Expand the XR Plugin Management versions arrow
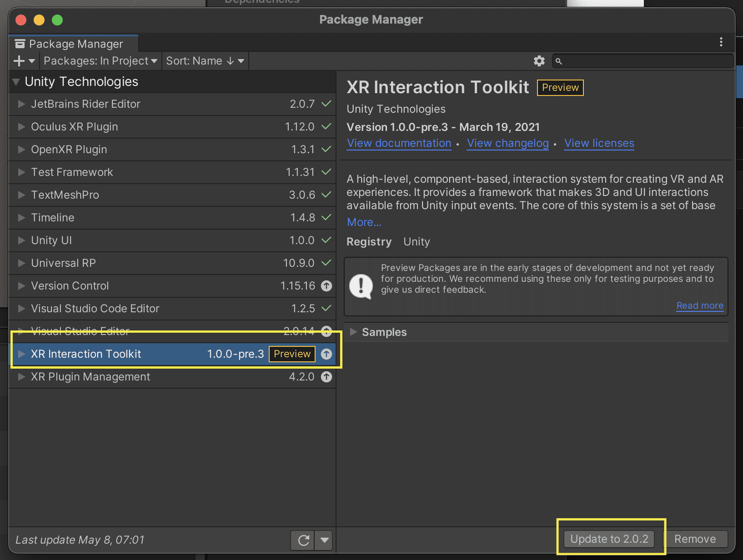This screenshot has width=743, height=560. click(x=21, y=377)
